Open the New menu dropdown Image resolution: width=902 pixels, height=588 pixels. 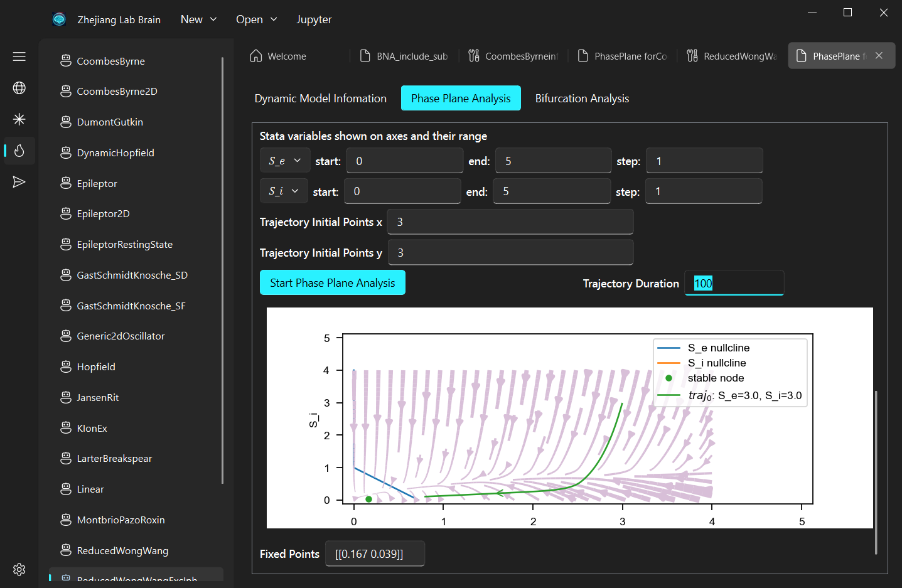[x=198, y=19]
